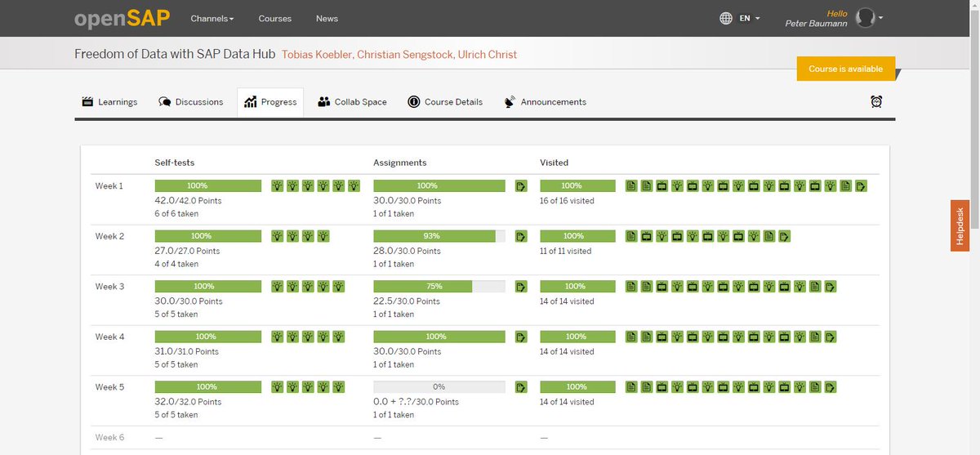Open the Week 3 assignment icon beside the 75% bar
Screen dimensions: 980x455
coord(521,287)
